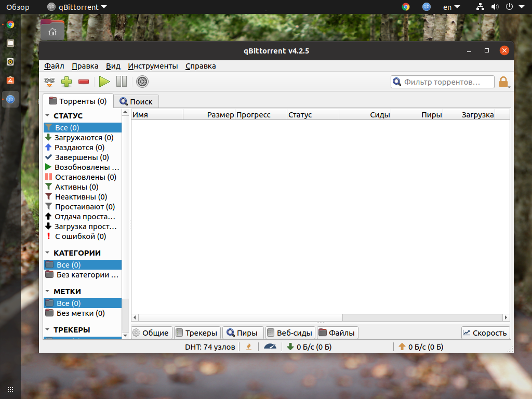
Task: Select the Без метки (0) item
Action: (x=83, y=313)
